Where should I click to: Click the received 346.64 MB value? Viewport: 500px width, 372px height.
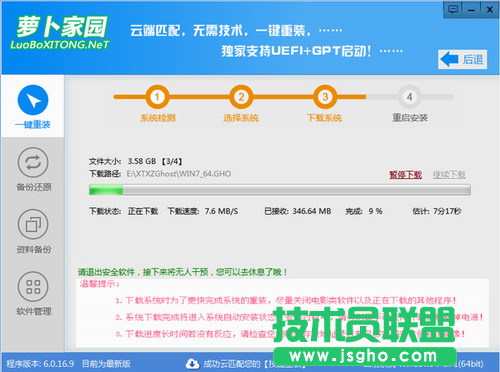pyautogui.click(x=312, y=211)
